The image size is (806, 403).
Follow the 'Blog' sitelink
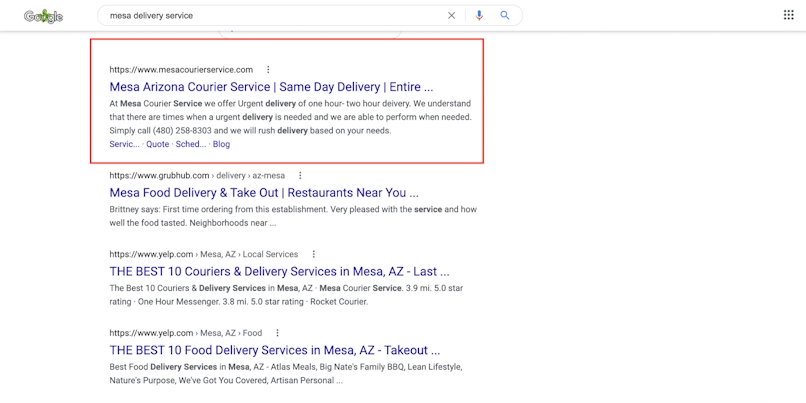pos(222,144)
